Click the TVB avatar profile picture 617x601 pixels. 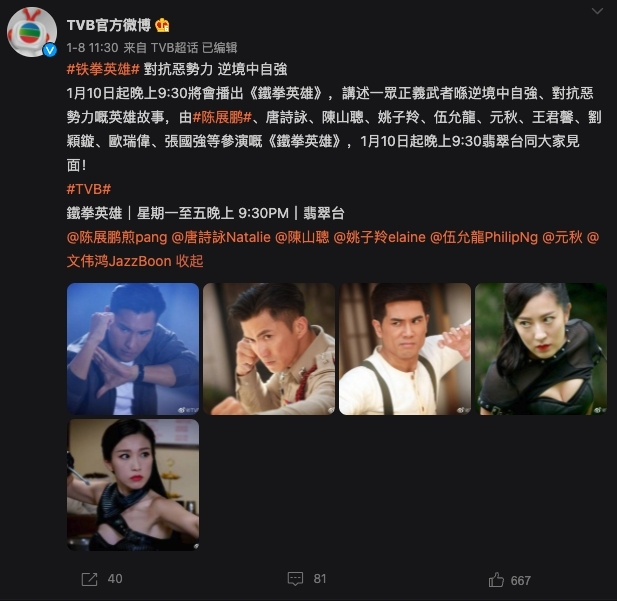pyautogui.click(x=31, y=32)
